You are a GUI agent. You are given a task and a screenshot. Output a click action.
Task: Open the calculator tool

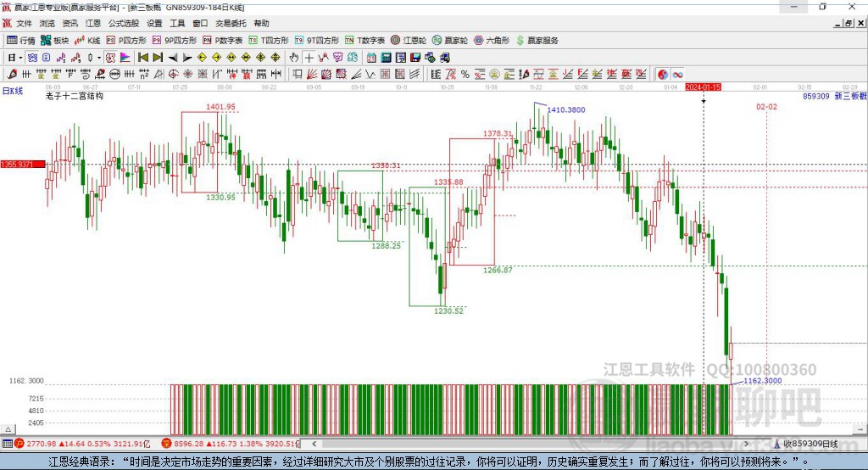387,58
